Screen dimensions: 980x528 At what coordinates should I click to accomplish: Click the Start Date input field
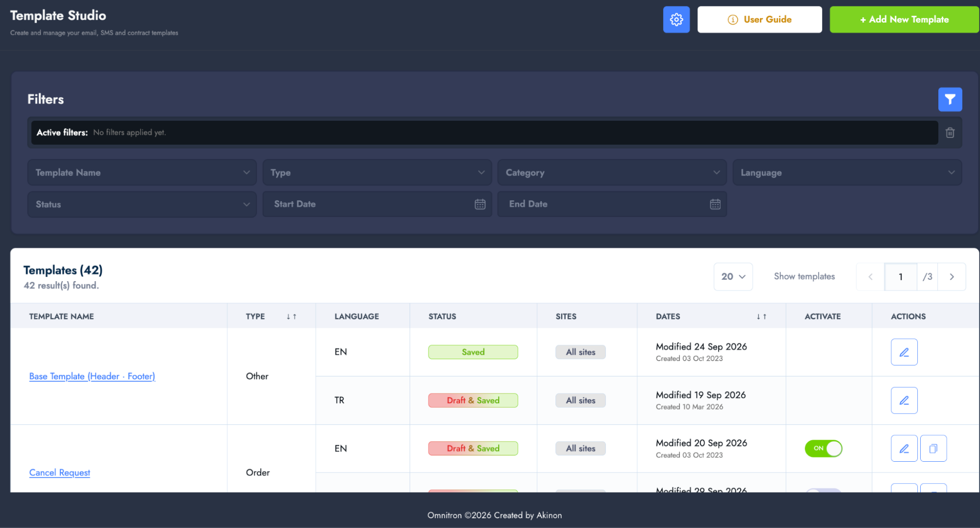[377, 204]
